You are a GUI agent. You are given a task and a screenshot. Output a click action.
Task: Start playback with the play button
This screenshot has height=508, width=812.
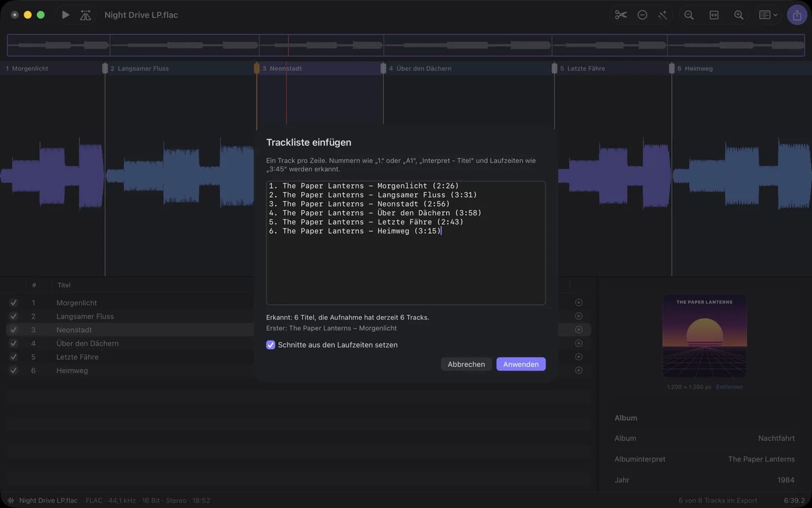pos(65,15)
